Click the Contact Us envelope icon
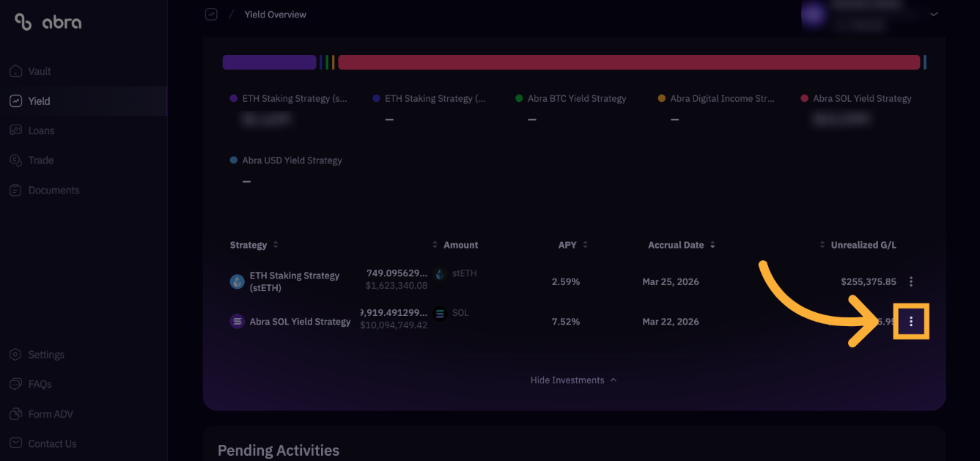The height and width of the screenshot is (461, 980). click(15, 443)
